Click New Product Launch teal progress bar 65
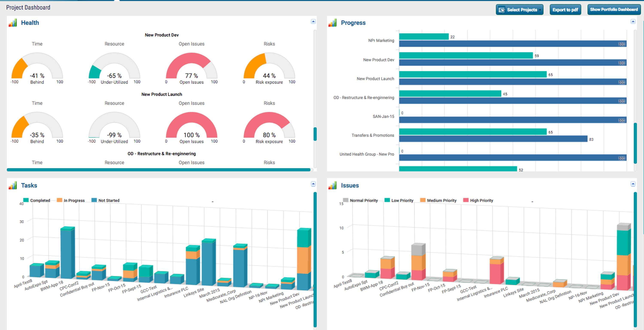The height and width of the screenshot is (330, 644). point(473,74)
